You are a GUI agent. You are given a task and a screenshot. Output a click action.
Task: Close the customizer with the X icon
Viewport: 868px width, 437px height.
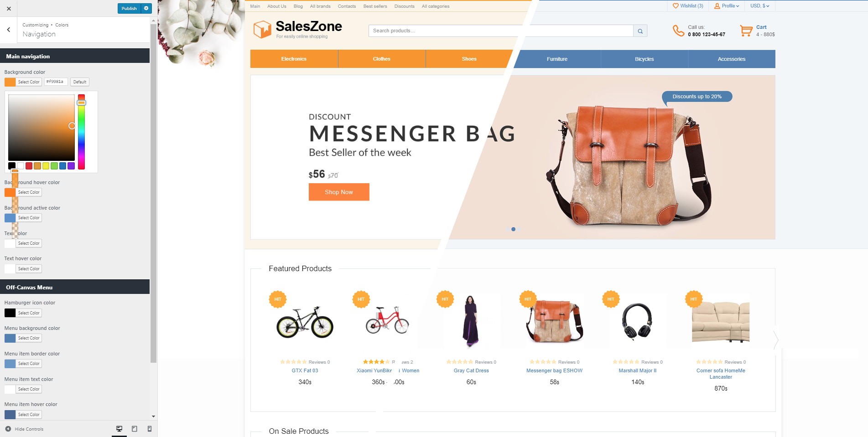[x=9, y=8]
